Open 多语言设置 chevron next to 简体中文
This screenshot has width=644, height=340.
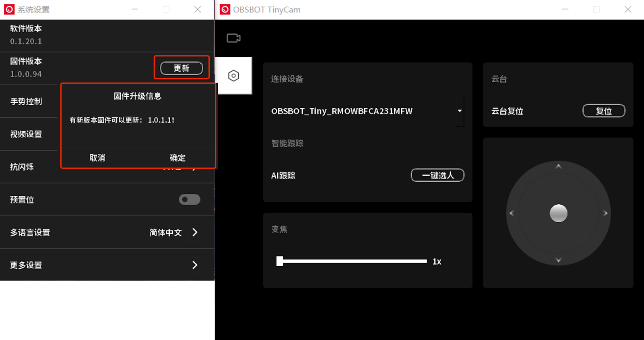(195, 232)
